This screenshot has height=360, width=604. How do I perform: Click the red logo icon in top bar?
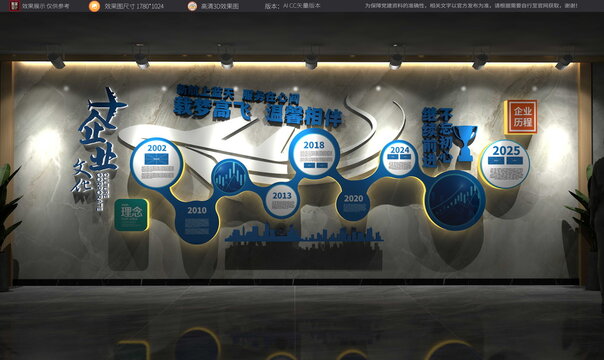click(14, 5)
